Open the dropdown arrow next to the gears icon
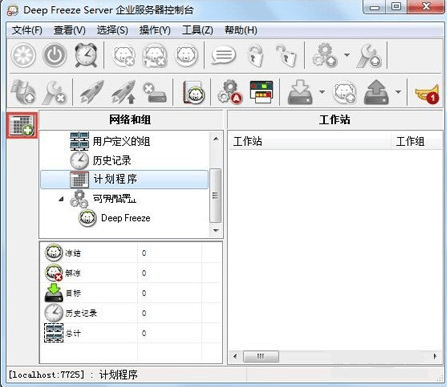Screen dimensions: 447x387 tap(347, 55)
